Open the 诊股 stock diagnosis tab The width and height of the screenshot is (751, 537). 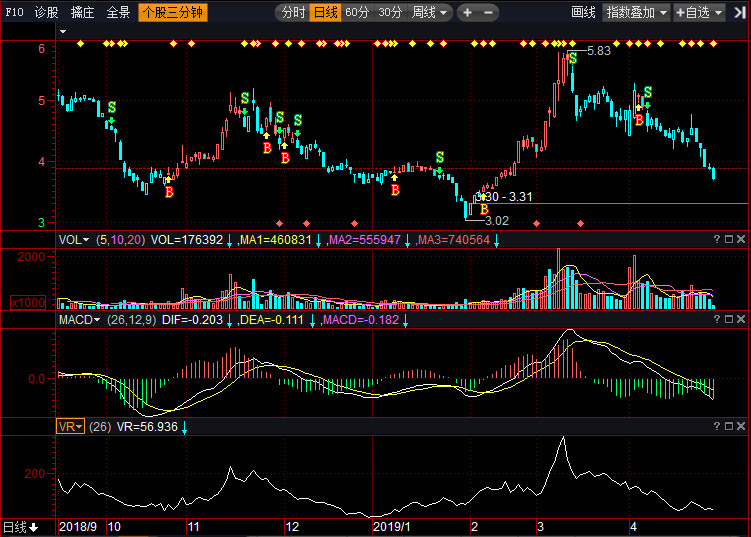(x=46, y=13)
